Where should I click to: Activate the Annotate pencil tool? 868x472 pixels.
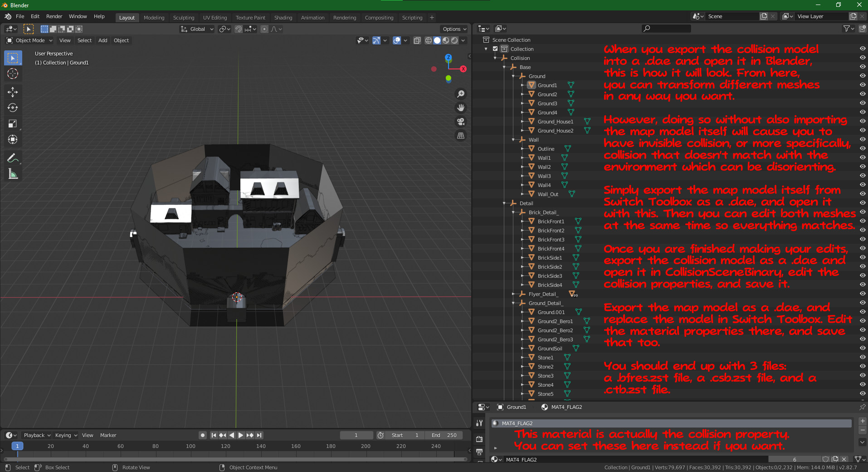[x=13, y=158]
